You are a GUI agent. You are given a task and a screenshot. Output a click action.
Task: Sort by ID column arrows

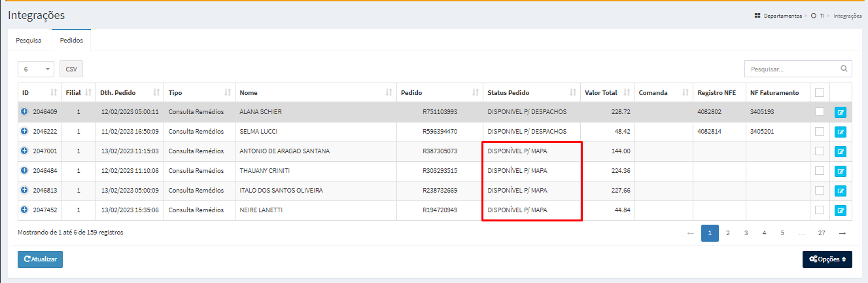tap(53, 93)
